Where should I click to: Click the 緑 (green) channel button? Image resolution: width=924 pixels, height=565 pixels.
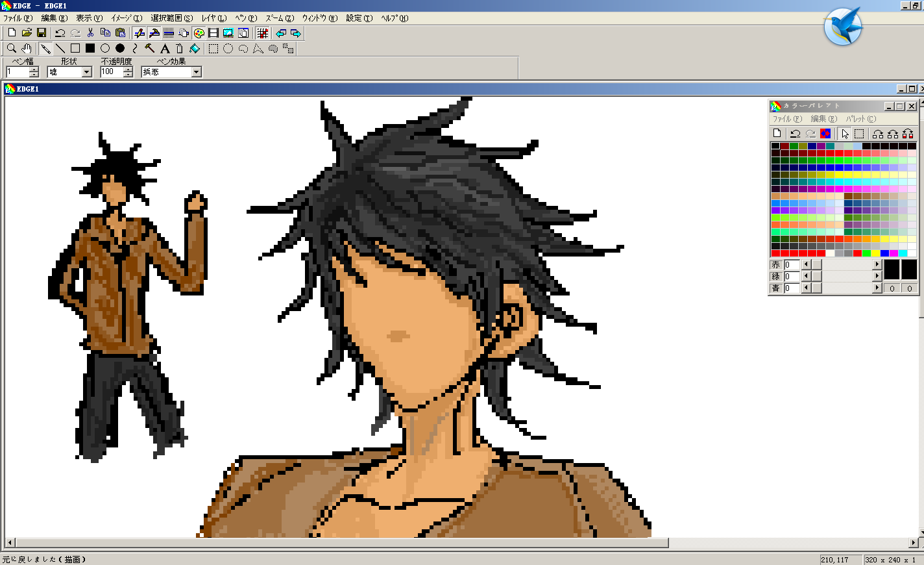coord(775,277)
